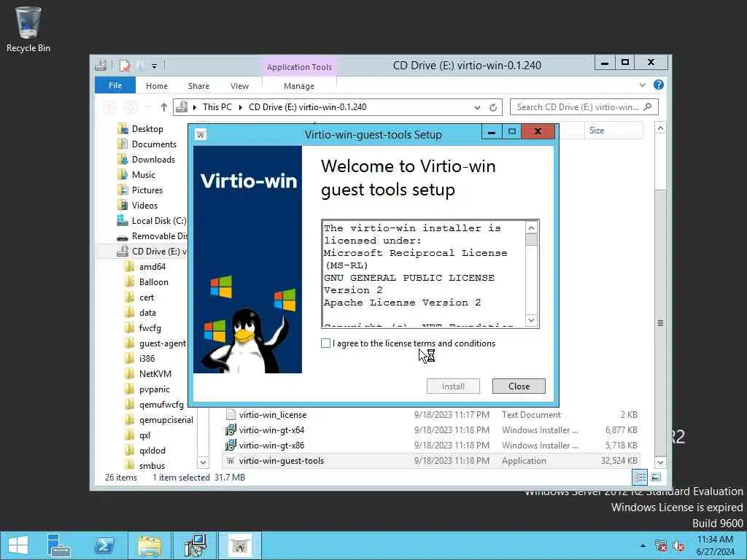The image size is (747, 560).
Task: Open the Recycle Bin desktop icon
Action: 28,29
